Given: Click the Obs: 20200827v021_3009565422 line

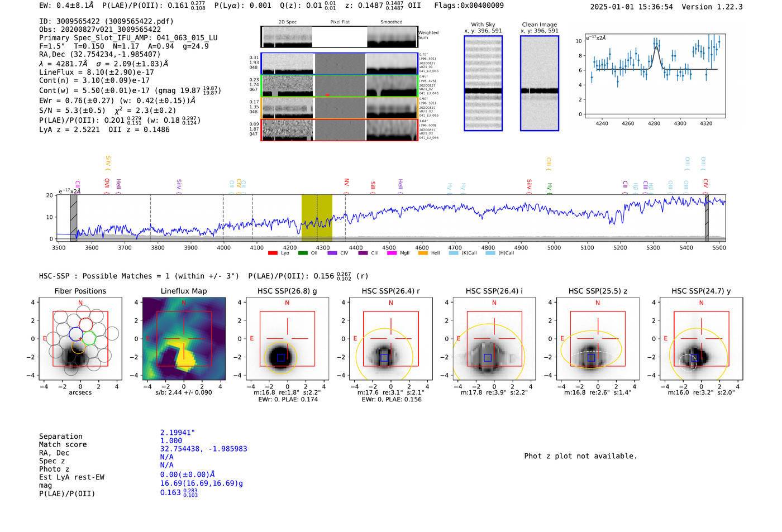Looking at the screenshot, I should point(100,30).
